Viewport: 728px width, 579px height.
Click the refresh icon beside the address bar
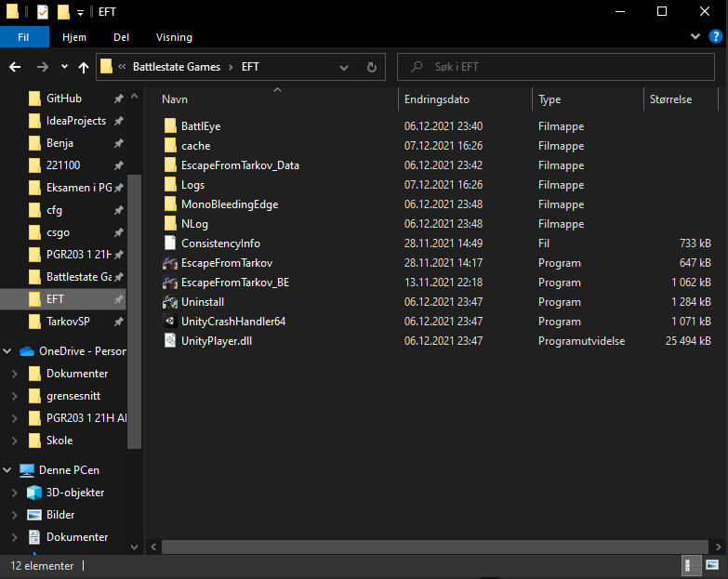[x=371, y=67]
